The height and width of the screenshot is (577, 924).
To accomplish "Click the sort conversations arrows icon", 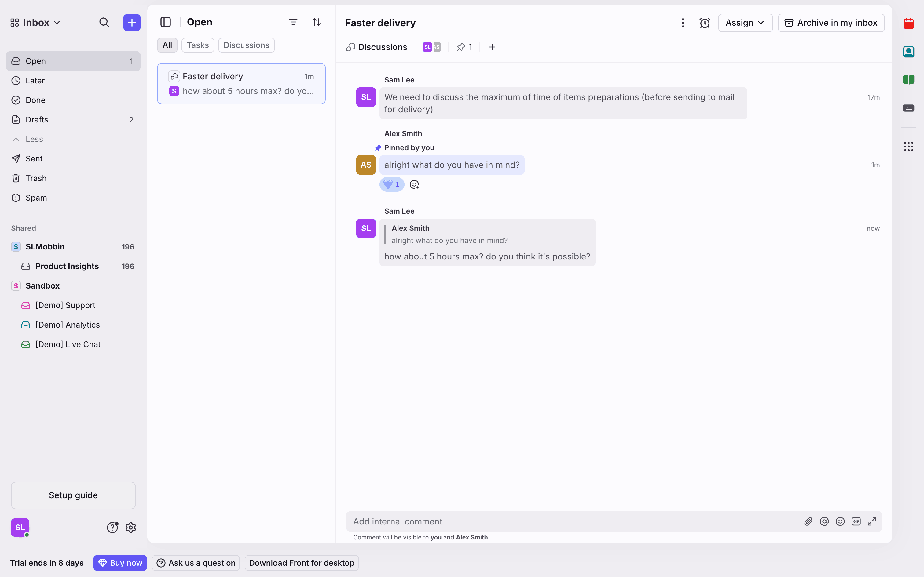I will point(316,22).
